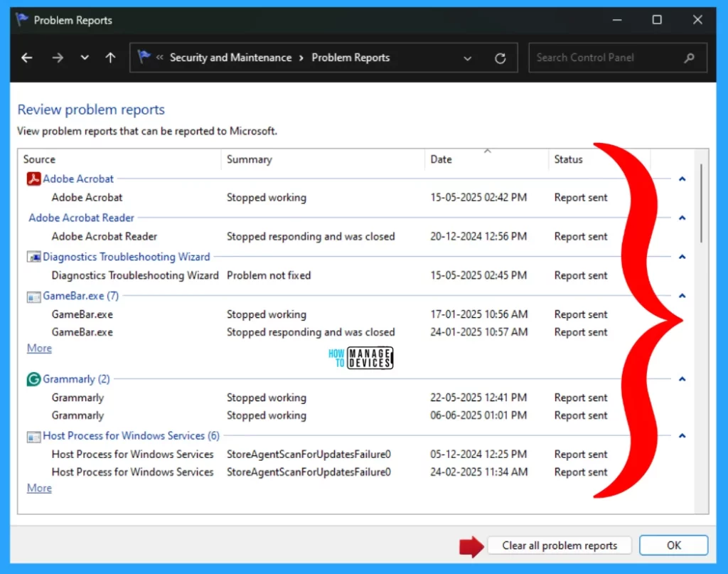Focus the Search Control Panel field
Image resolution: width=728 pixels, height=574 pixels.
point(618,58)
